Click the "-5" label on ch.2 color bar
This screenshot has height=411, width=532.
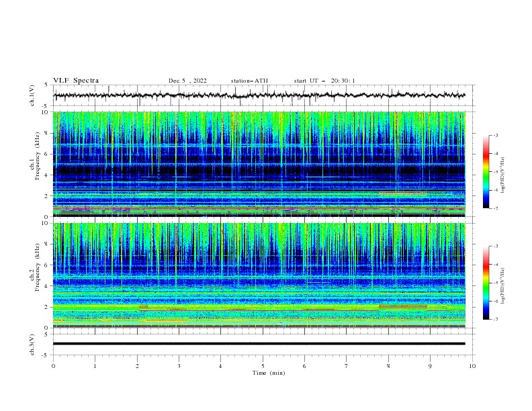tap(495, 283)
